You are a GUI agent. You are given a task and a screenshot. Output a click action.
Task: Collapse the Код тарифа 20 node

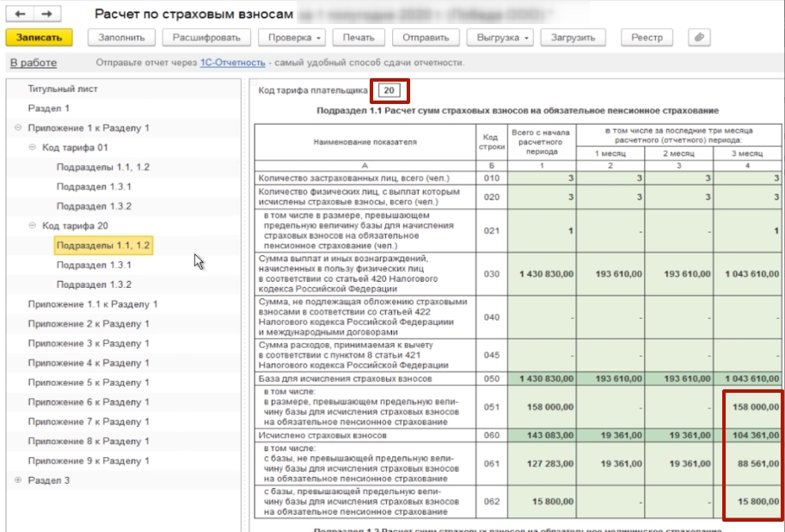pyautogui.click(x=33, y=226)
